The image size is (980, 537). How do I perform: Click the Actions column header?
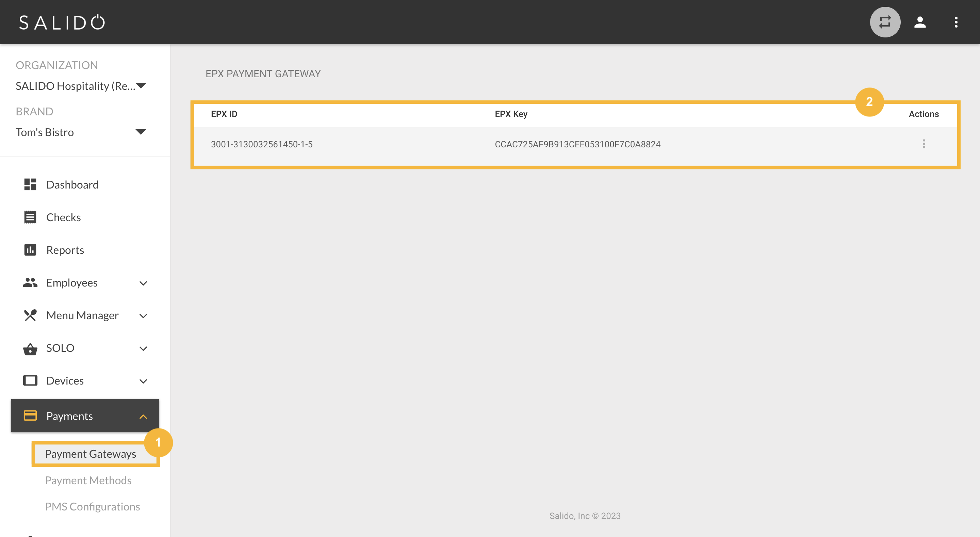point(924,114)
